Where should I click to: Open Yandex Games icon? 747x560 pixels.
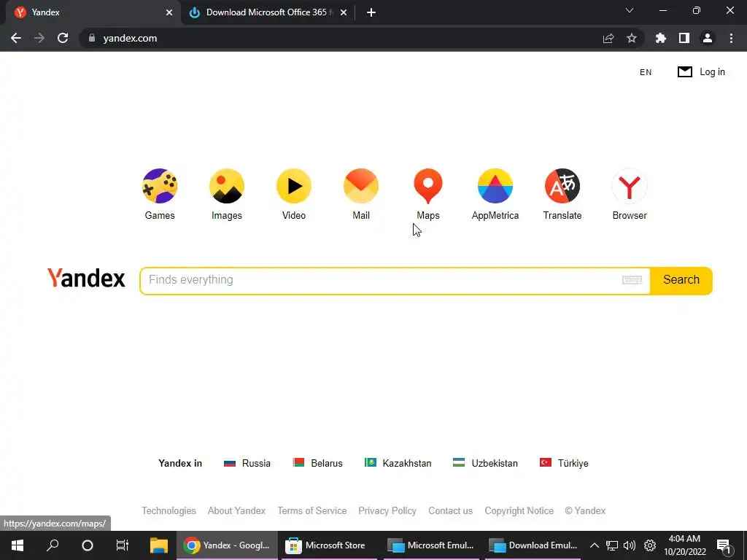pos(160,186)
